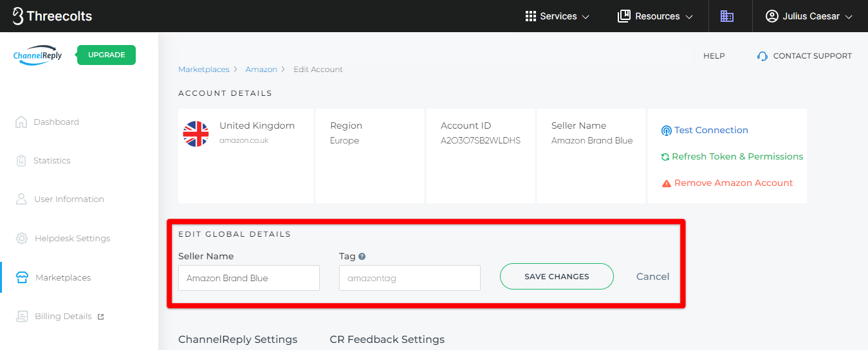Click the Threecolts logo icon
Image resolution: width=868 pixels, height=350 pixels.
click(x=18, y=16)
